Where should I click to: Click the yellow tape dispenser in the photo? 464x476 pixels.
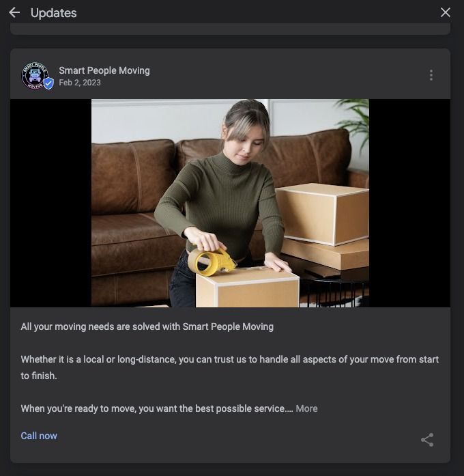pos(211,262)
